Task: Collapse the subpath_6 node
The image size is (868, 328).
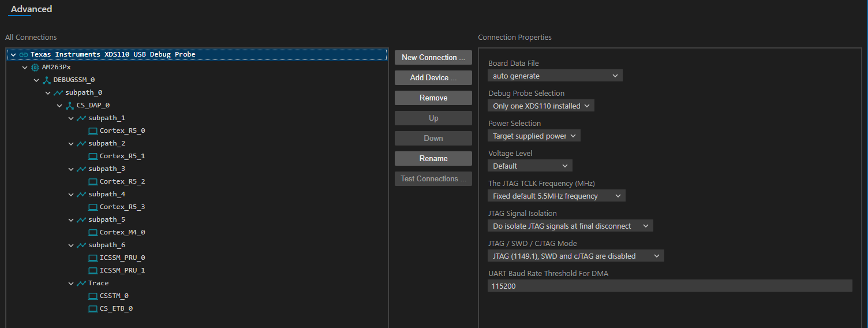Action: pyautogui.click(x=71, y=245)
